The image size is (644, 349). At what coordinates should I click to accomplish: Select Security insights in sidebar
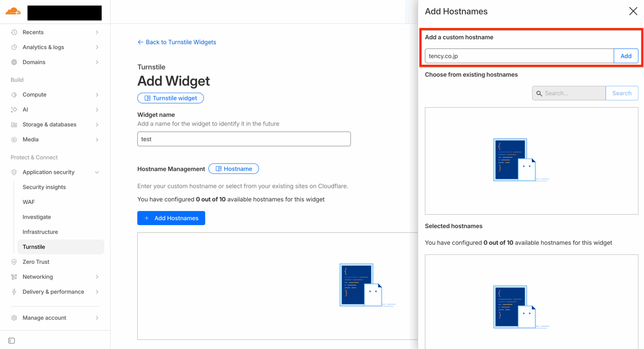tap(44, 187)
